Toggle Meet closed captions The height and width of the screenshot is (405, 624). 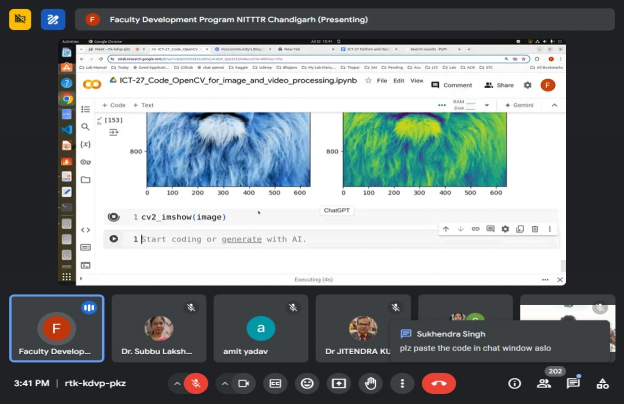coord(275,384)
